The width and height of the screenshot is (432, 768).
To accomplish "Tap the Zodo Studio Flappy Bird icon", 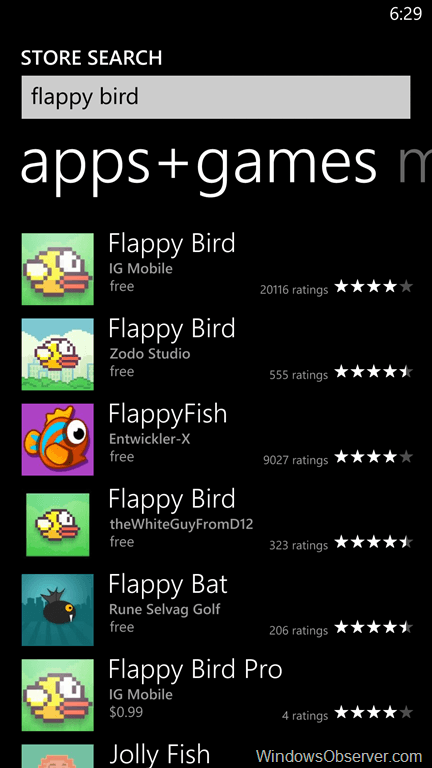I will 57,354.
